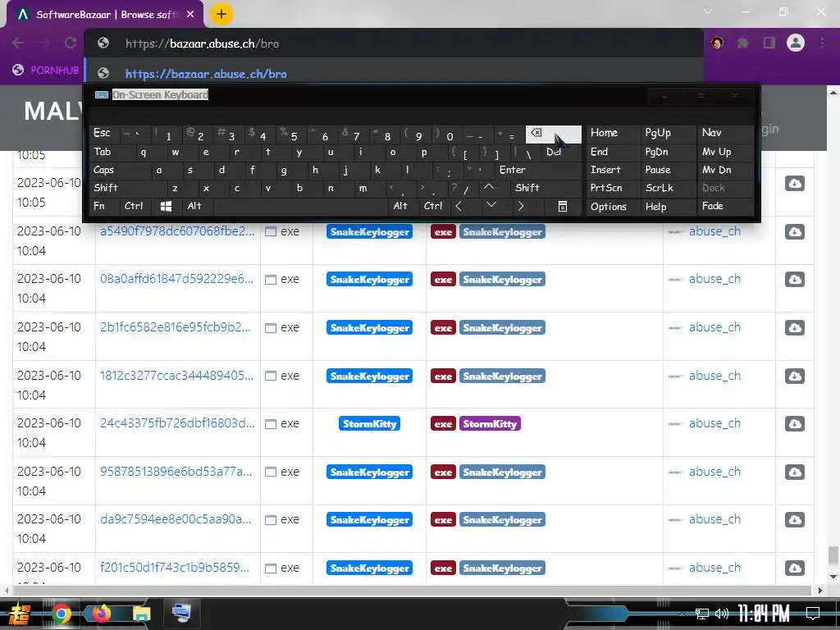
Task: Click the Nav key on On-Screen Keyboard
Action: click(725, 133)
